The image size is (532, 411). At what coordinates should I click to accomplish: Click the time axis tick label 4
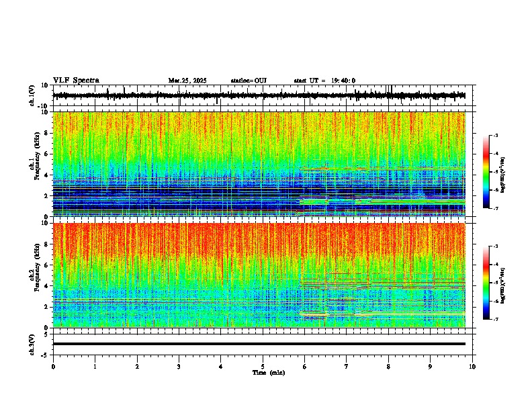[221, 367]
